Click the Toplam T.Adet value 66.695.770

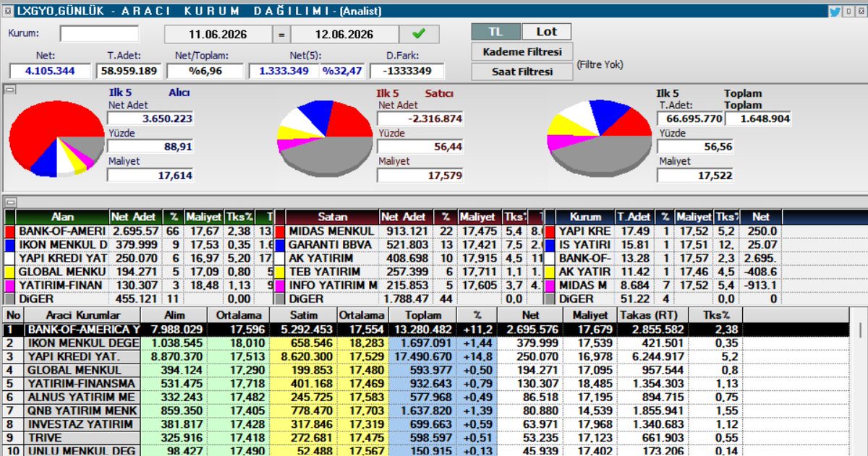(x=689, y=119)
